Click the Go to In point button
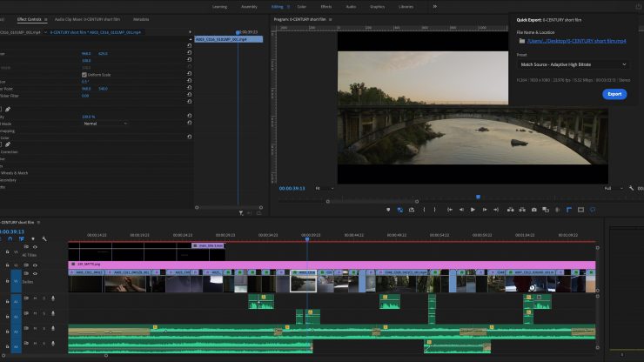Viewport: 644px width, 362px height. pos(448,210)
